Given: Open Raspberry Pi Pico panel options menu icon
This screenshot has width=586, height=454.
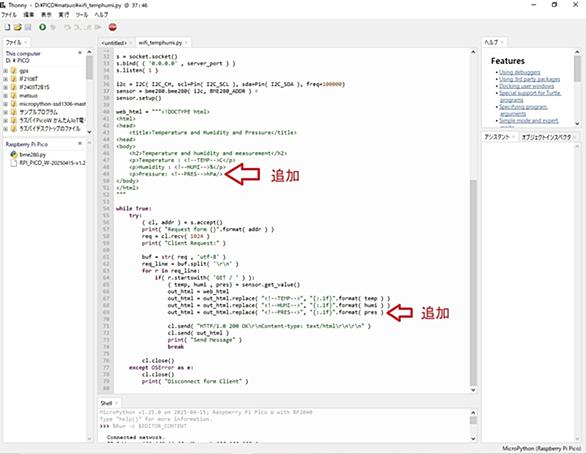Looking at the screenshot, I should click(x=80, y=144).
